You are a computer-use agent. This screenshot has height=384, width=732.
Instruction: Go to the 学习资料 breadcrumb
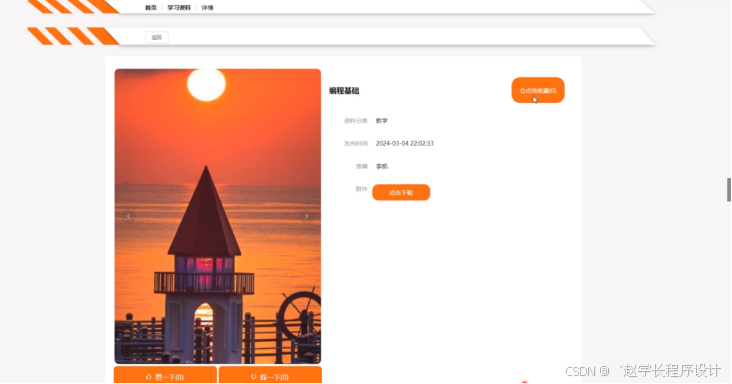(x=179, y=7)
